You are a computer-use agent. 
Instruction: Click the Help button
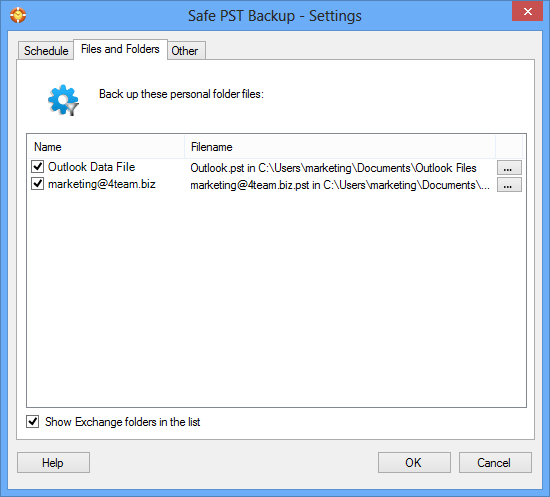53,463
